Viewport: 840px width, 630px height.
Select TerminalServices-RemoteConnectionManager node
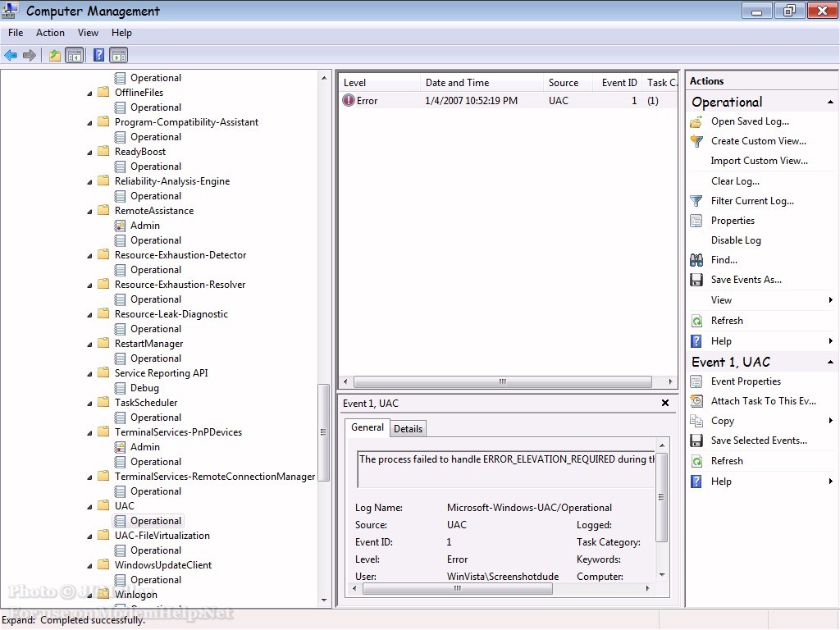pos(215,477)
